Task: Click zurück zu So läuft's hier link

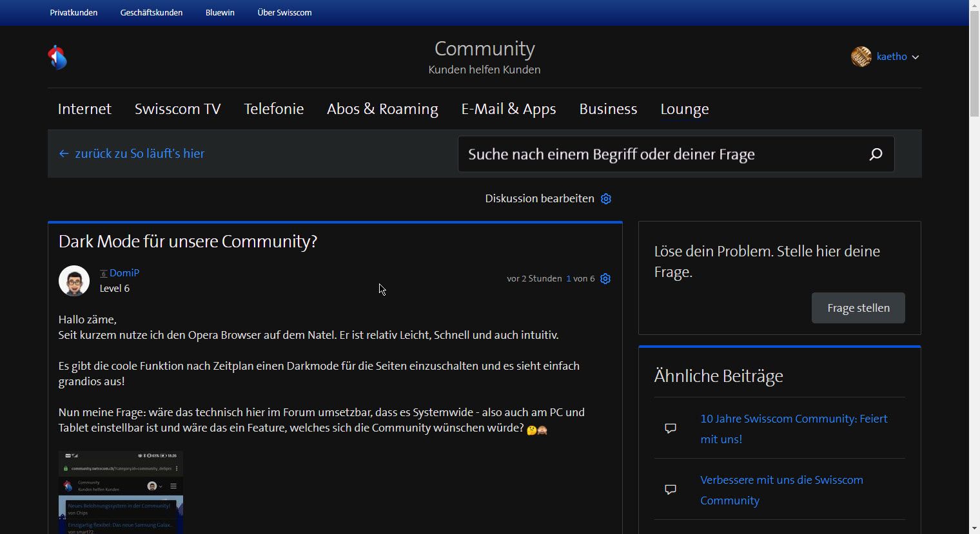Action: pyautogui.click(x=140, y=153)
